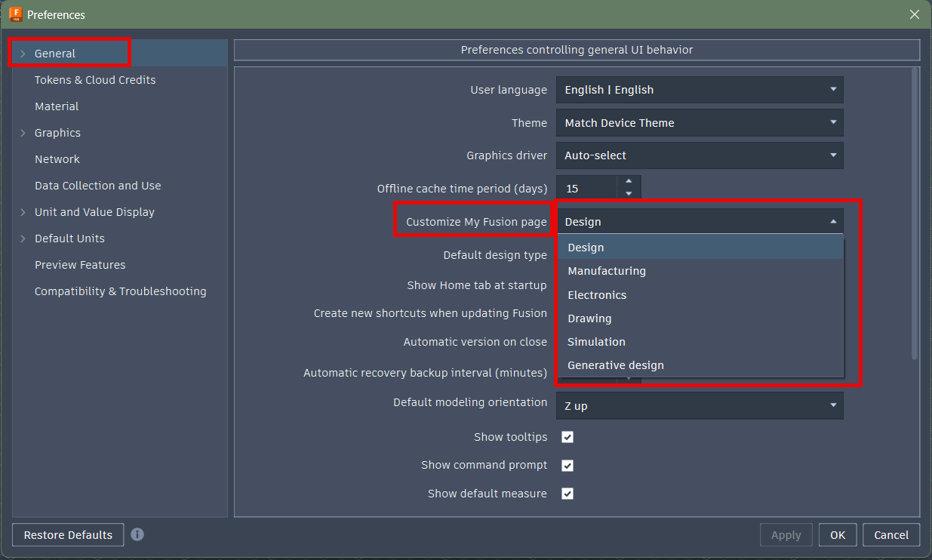Close the Preferences dialog window
932x560 pixels.
tap(915, 14)
